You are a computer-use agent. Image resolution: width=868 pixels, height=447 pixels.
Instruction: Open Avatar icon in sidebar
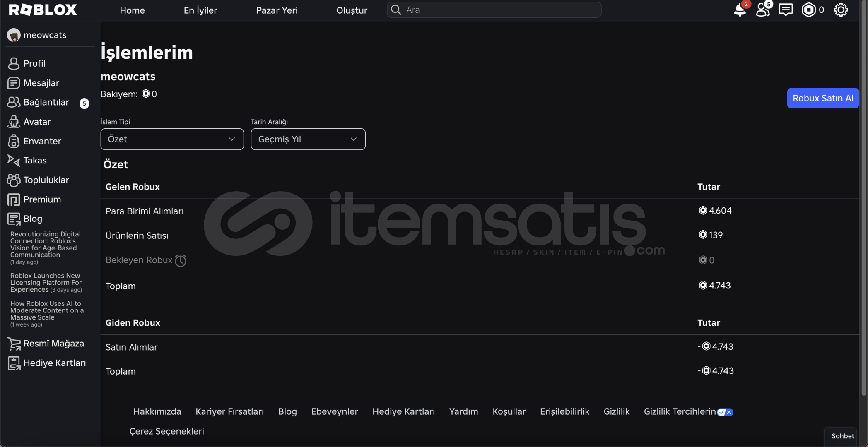(x=14, y=122)
